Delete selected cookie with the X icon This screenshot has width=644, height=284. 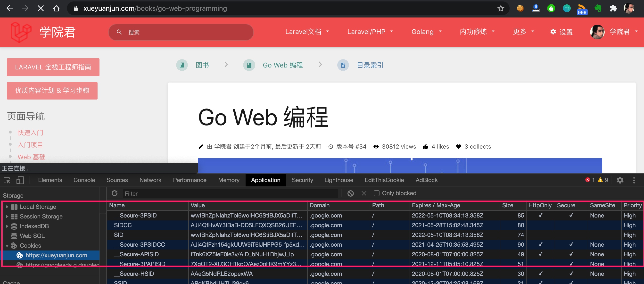[364, 193]
